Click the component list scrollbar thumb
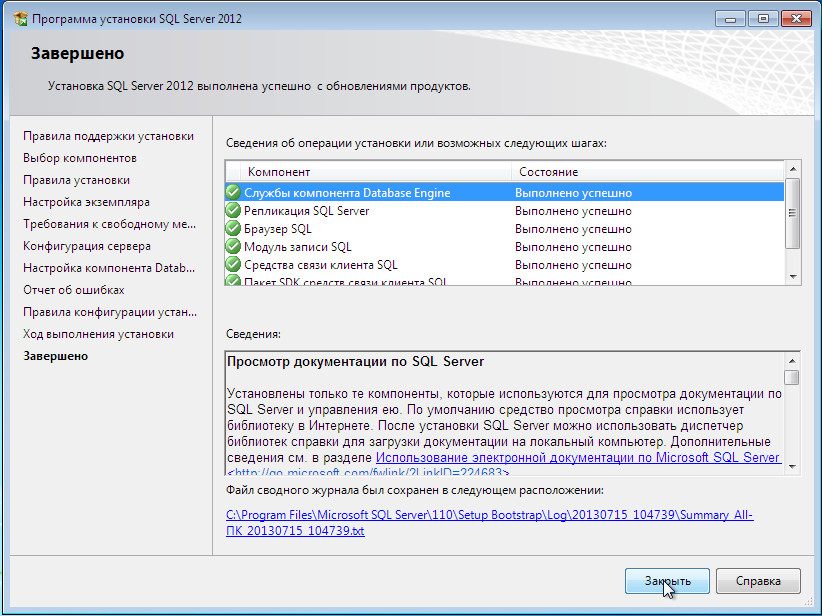Image resolution: width=822 pixels, height=616 pixels. point(793,213)
